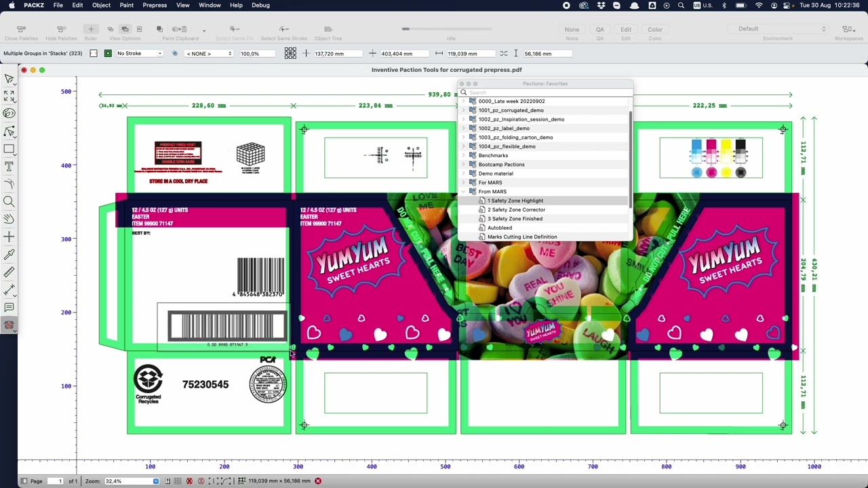Open the File menu
868x488 pixels.
[58, 5]
